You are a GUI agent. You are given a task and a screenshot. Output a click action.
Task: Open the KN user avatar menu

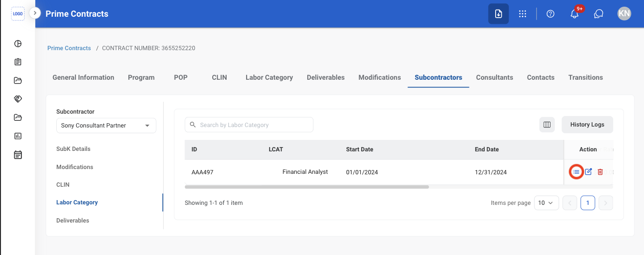coord(624,13)
